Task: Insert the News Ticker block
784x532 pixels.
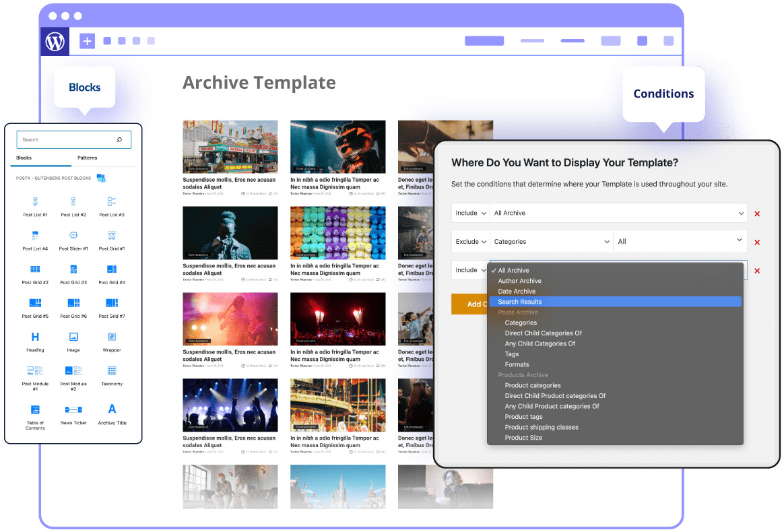Action: (73, 415)
